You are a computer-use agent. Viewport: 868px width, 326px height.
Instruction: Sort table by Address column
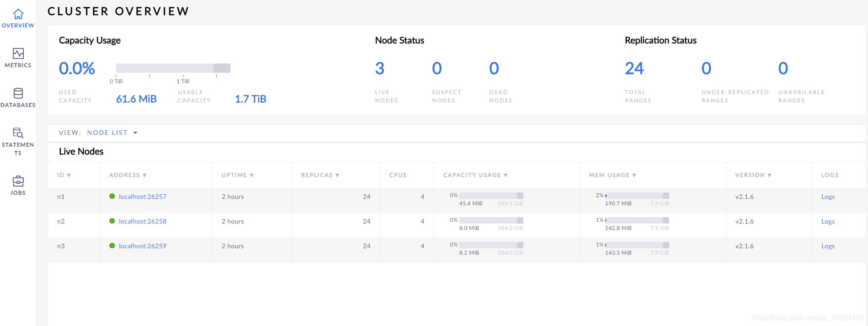(128, 175)
